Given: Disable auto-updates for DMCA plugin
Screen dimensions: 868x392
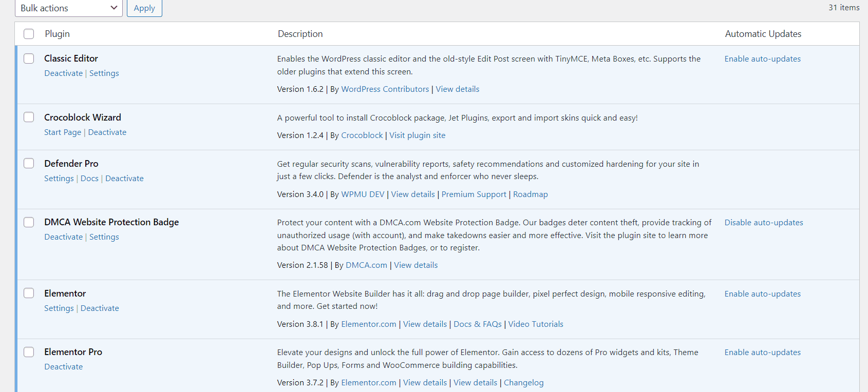Looking at the screenshot, I should coord(764,223).
